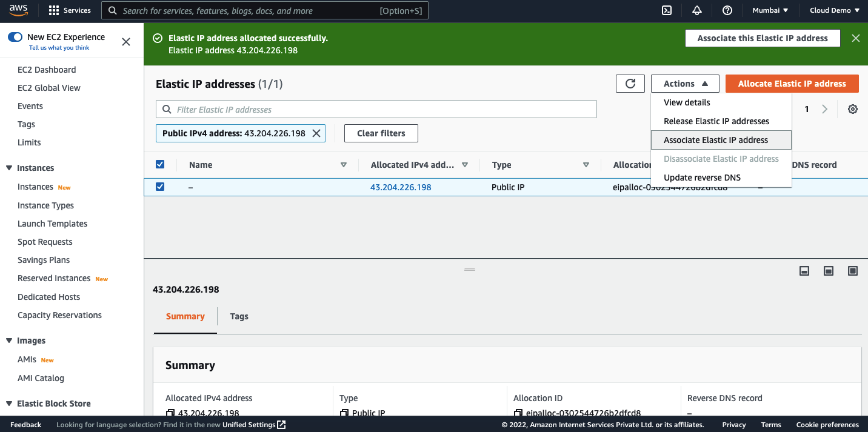
Task: Open Instance Types in sidebar
Action: click(45, 205)
